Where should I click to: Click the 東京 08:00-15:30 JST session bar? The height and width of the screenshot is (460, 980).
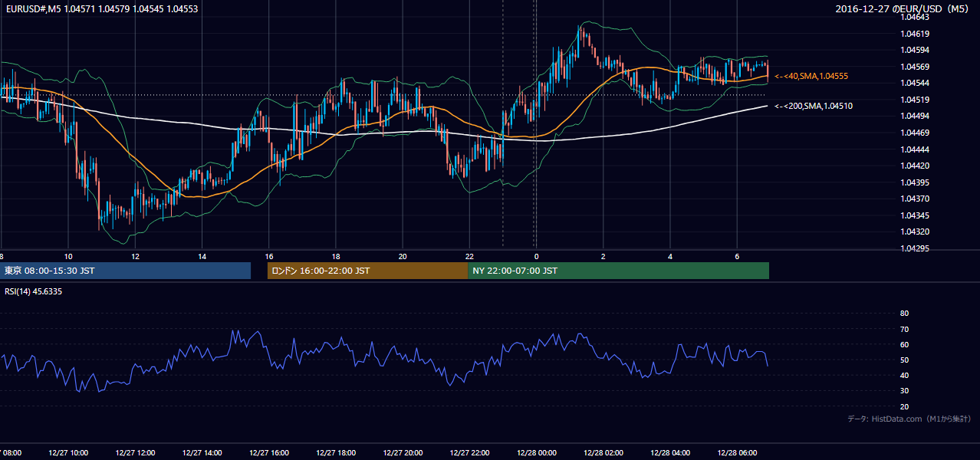tap(125, 271)
